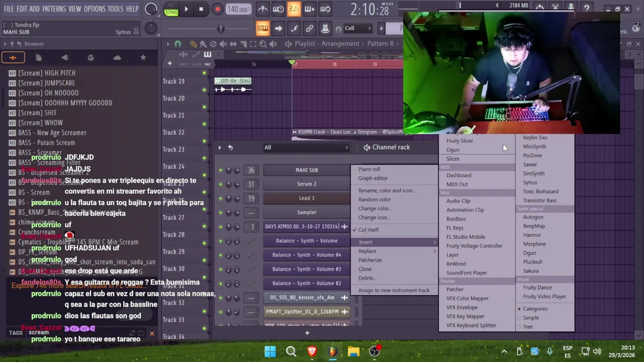Mute the Lead 3 channel
Screen dimensions: 644x362
(220, 199)
